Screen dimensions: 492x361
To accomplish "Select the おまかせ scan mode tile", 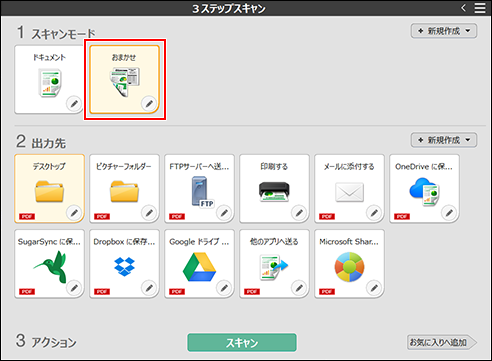I will 124,79.
